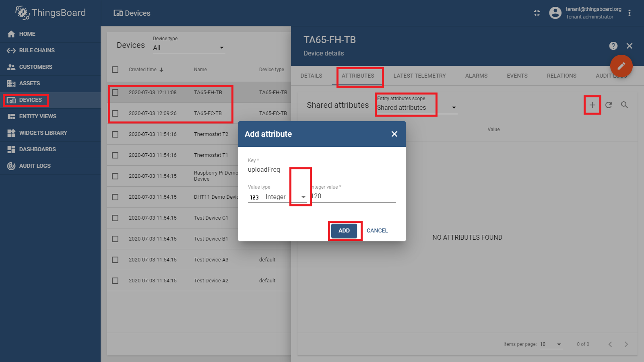Click the ThingsBoard logo
This screenshot has width=644, height=362.
tap(50, 13)
